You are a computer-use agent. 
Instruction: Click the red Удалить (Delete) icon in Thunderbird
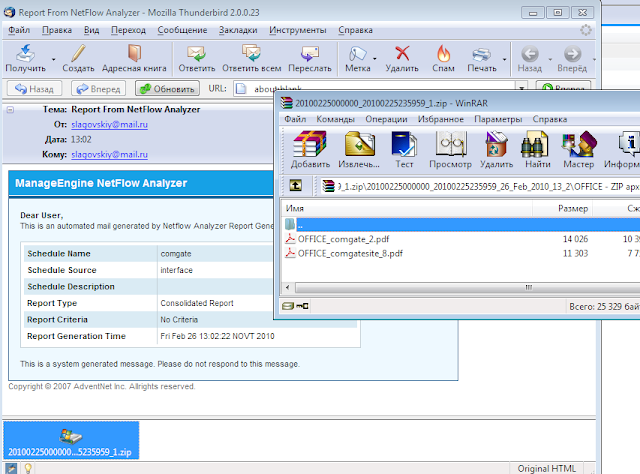[402, 53]
